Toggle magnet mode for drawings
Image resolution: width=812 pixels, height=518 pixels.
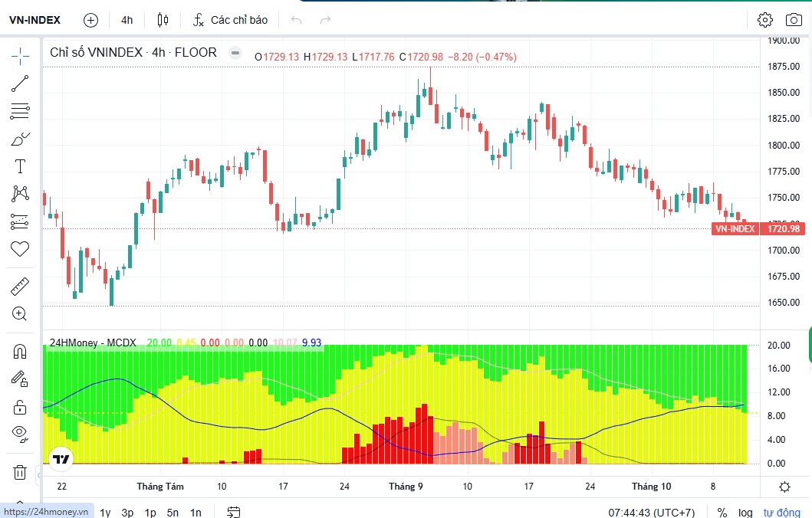point(20,352)
